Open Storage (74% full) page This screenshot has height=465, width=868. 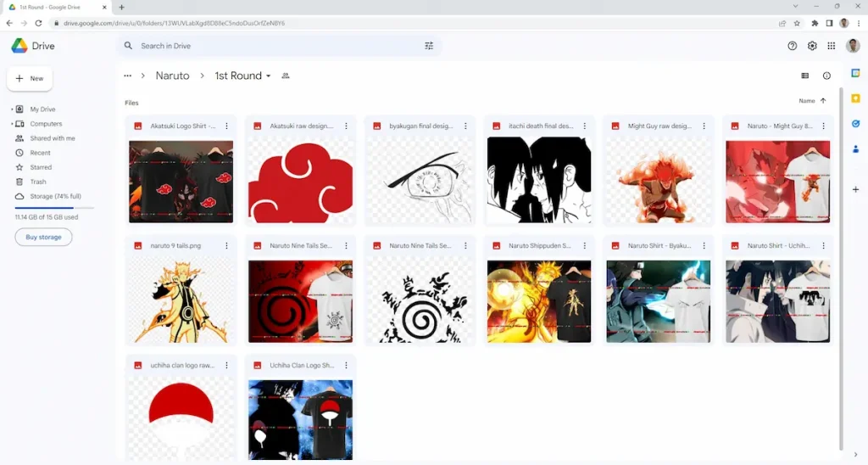pyautogui.click(x=55, y=196)
